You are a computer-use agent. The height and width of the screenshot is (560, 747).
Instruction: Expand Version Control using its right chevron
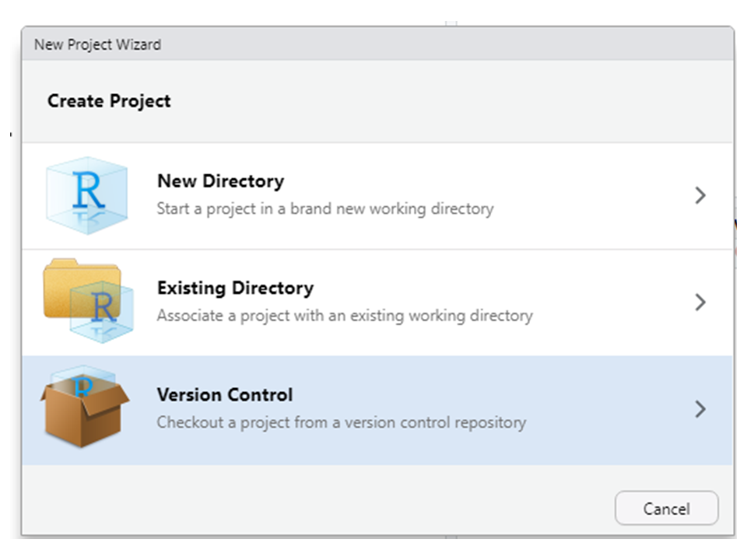[700, 409]
